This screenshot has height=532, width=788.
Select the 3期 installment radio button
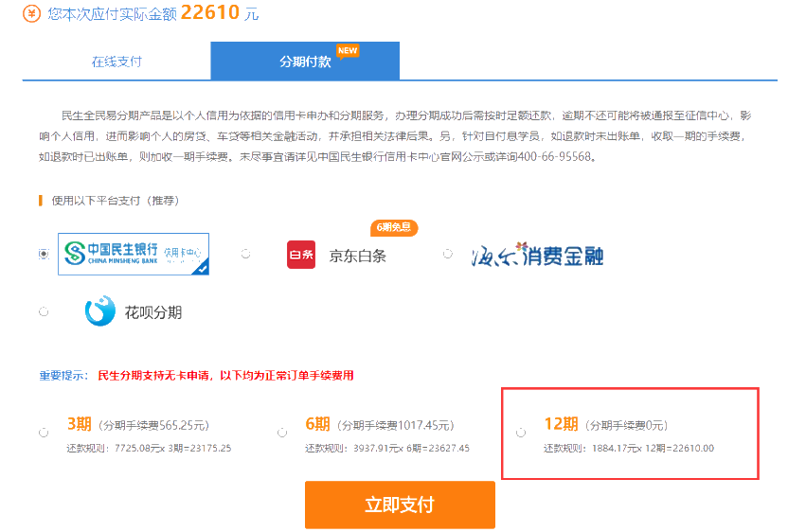(44, 433)
